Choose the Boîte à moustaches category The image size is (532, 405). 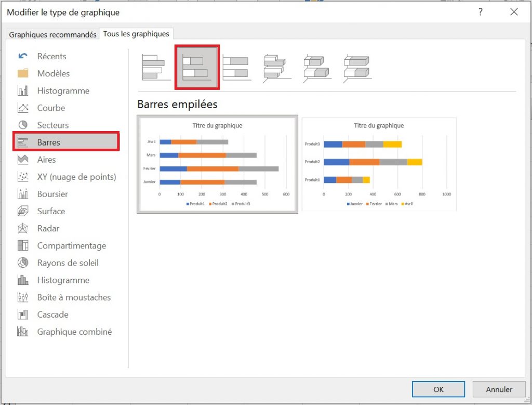click(x=73, y=297)
